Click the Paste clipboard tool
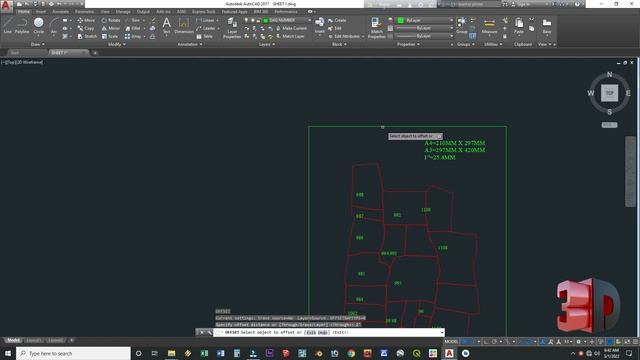This screenshot has height=360, width=640. pos(519,26)
